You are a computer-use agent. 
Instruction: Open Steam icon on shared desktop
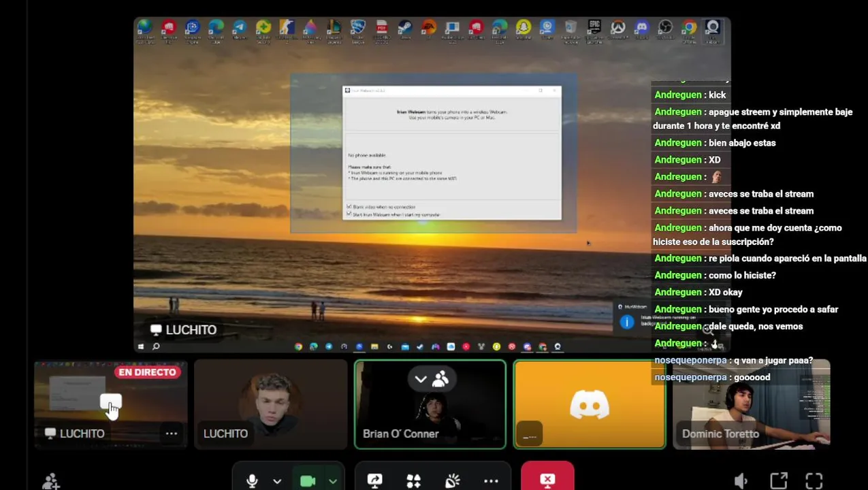tap(404, 29)
